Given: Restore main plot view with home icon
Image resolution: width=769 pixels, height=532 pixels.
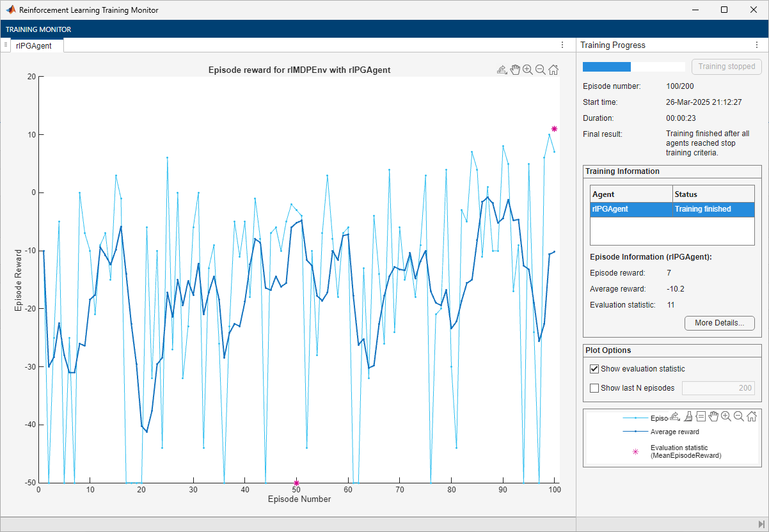Looking at the screenshot, I should pyautogui.click(x=553, y=70).
